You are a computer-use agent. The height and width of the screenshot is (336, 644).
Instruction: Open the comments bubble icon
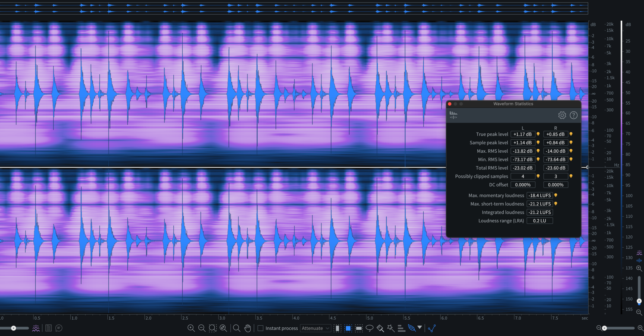point(59,328)
